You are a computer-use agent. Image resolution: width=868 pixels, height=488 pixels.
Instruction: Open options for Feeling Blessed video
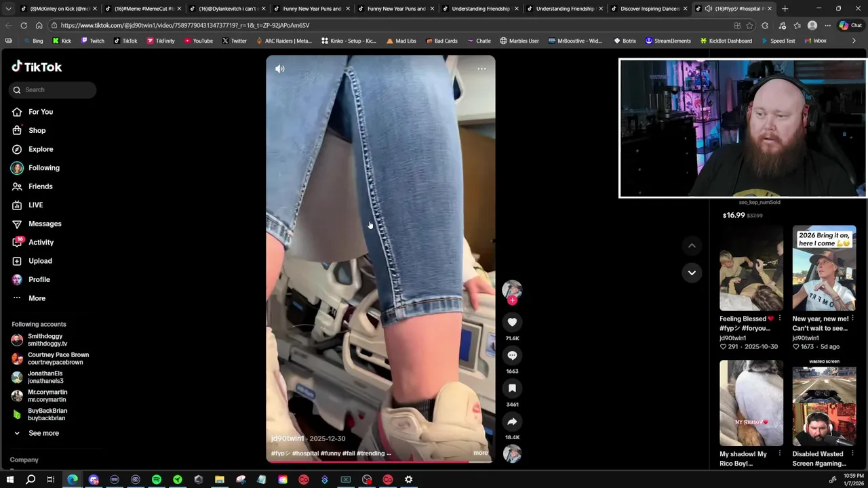point(779,319)
